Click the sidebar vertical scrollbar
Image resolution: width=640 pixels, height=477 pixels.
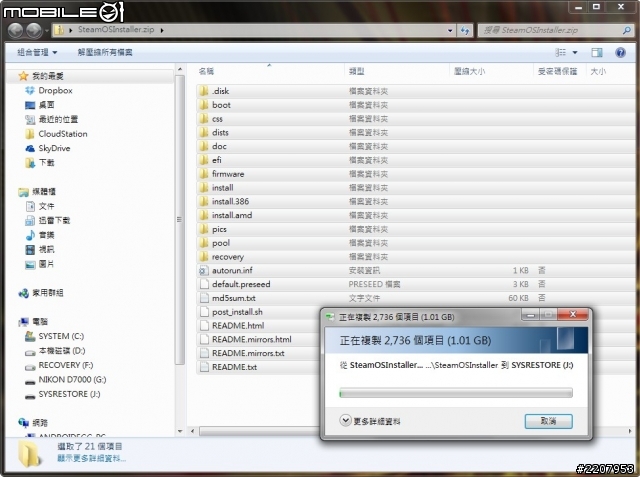click(x=180, y=220)
